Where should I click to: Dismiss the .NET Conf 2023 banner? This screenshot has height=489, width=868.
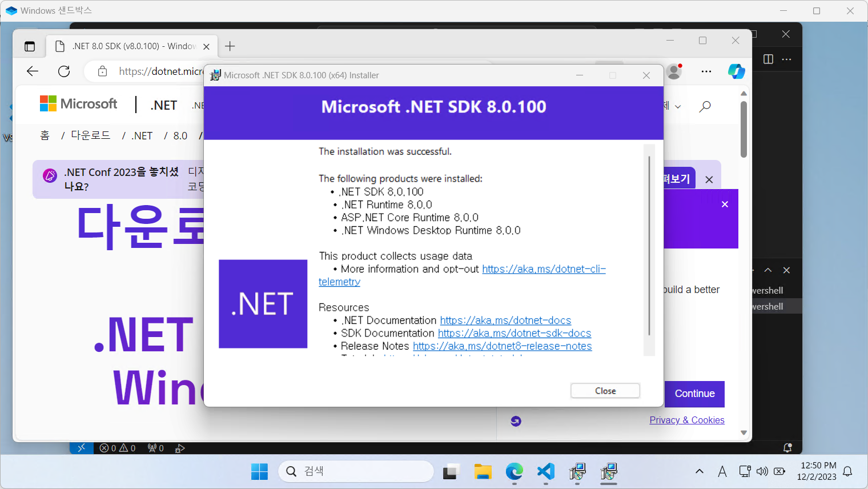tap(709, 179)
